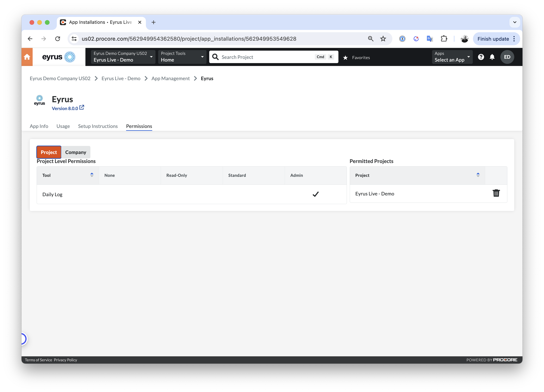
Task: Open the Version 8.0.0 external link icon
Action: (82, 108)
